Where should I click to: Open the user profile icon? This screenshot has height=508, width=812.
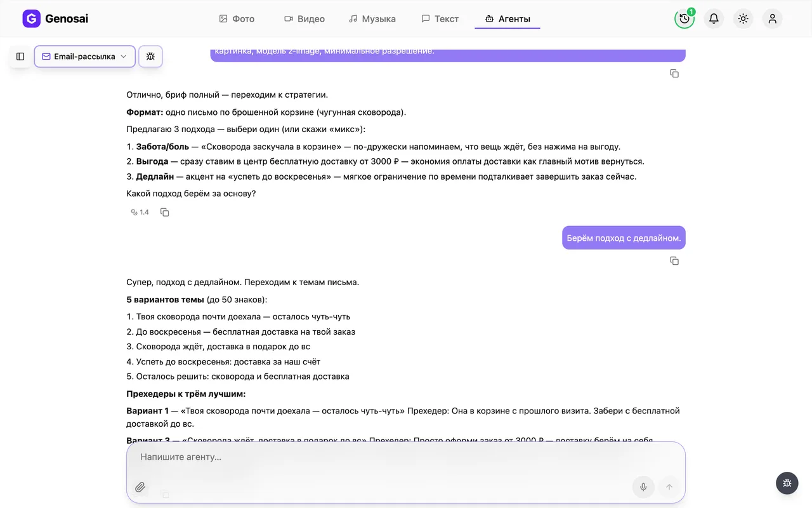pos(772,18)
